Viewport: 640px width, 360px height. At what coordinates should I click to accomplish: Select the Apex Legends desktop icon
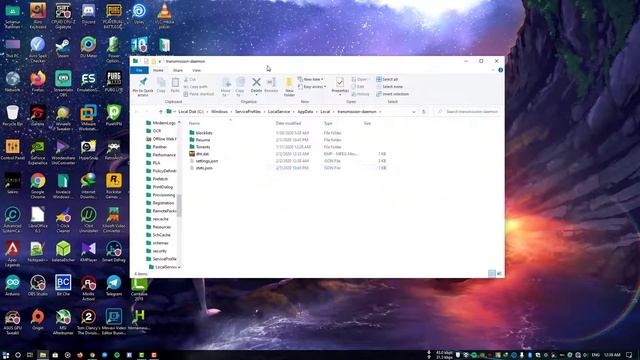(13, 253)
